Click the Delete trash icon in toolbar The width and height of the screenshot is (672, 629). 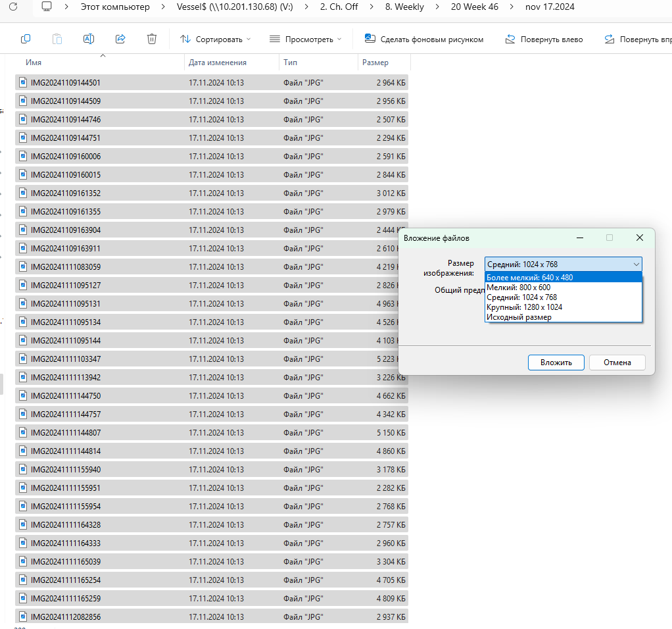(x=152, y=39)
